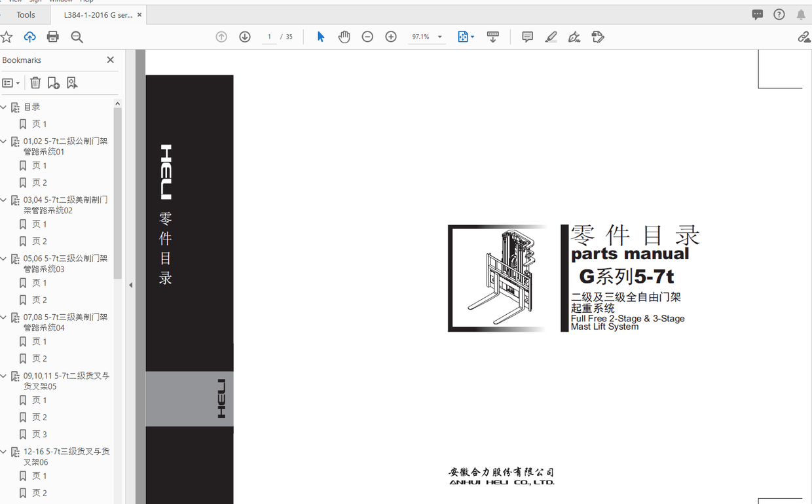Open the find text magnifier tool
Image resolution: width=812 pixels, height=504 pixels.
coord(77,37)
